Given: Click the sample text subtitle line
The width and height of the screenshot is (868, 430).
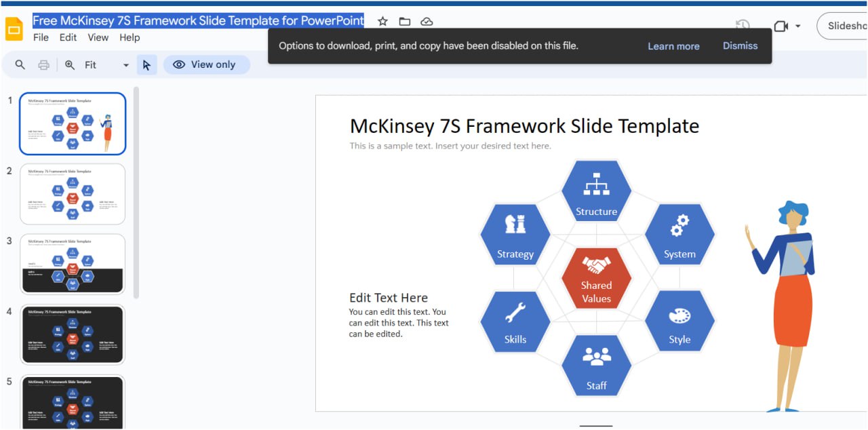Looking at the screenshot, I should pyautogui.click(x=450, y=146).
